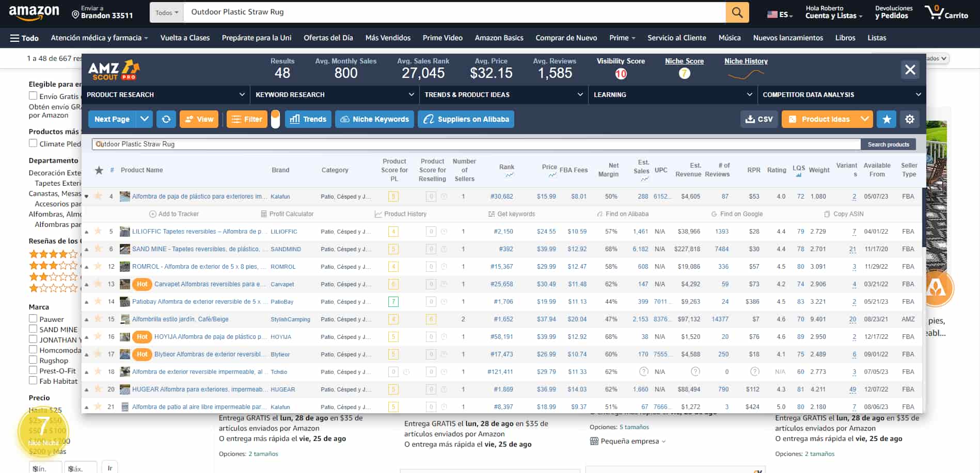Open the TRENDS & PRODUCT IDEAS menu
This screenshot has width=980, height=473.
(x=503, y=95)
